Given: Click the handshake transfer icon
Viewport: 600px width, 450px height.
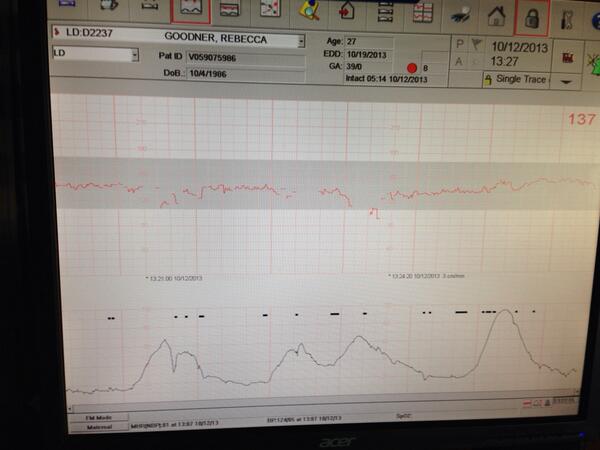Looking at the screenshot, I should [460, 16].
